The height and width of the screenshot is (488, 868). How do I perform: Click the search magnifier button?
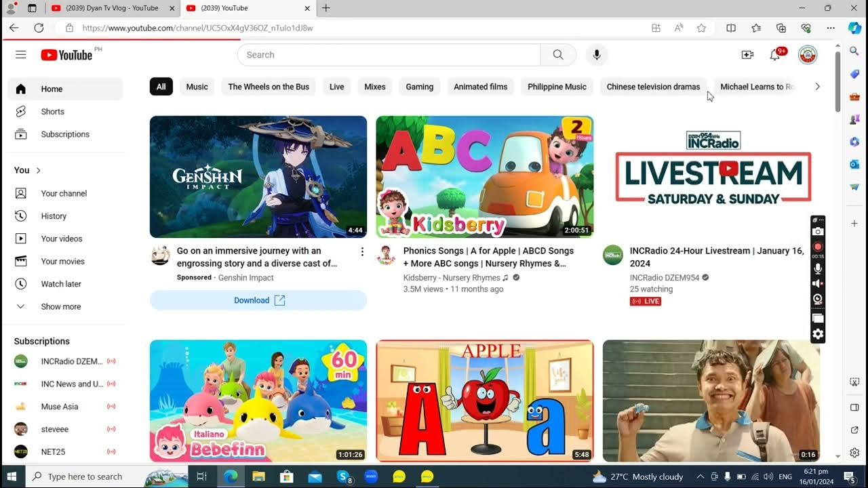(x=558, y=55)
